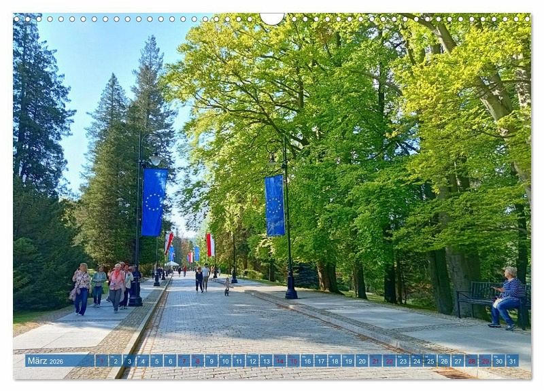Select day 28 in the calendar strip
Screen dimensions: 544x392
click(x=471, y=361)
